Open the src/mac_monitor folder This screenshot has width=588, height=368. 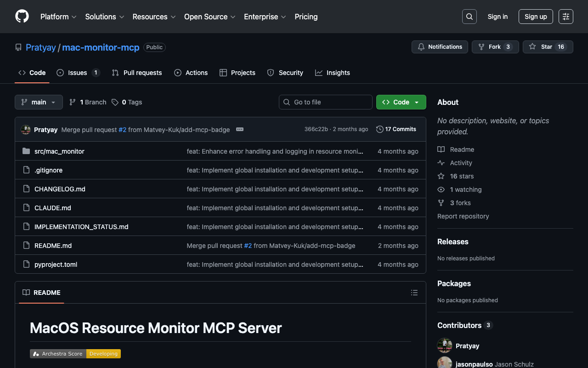(59, 151)
